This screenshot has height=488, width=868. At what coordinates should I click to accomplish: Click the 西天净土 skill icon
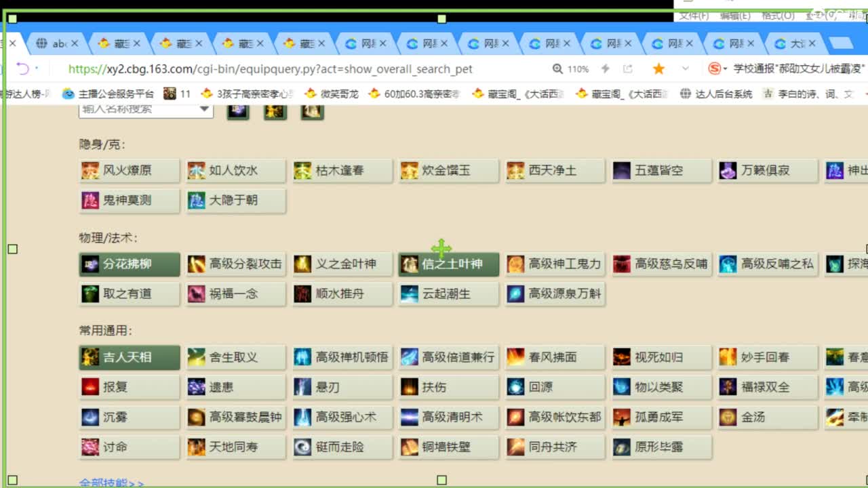[515, 171]
